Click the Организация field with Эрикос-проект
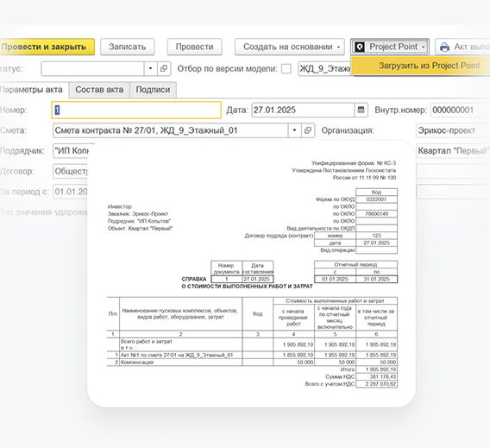The image size is (490, 448). [x=453, y=130]
